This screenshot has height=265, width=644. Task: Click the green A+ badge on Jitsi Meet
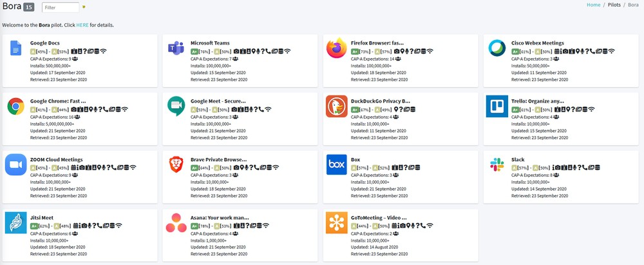click(34, 226)
